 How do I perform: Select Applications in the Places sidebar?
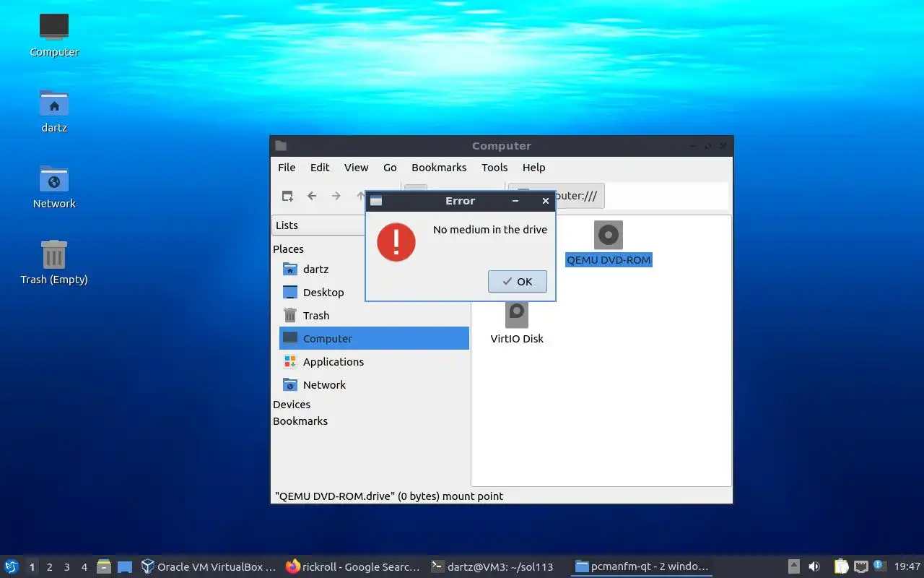pos(374,362)
